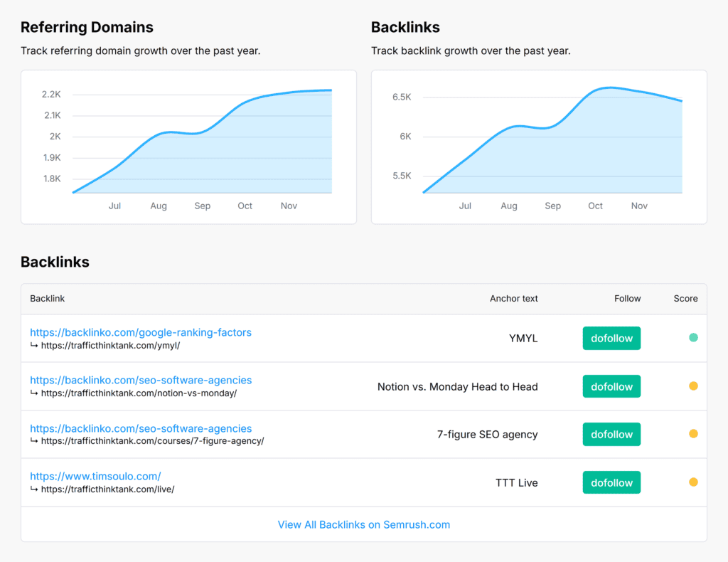The image size is (728, 562).
Task: Click dofollow badge for 7-figure SEO agency row
Action: tap(611, 435)
